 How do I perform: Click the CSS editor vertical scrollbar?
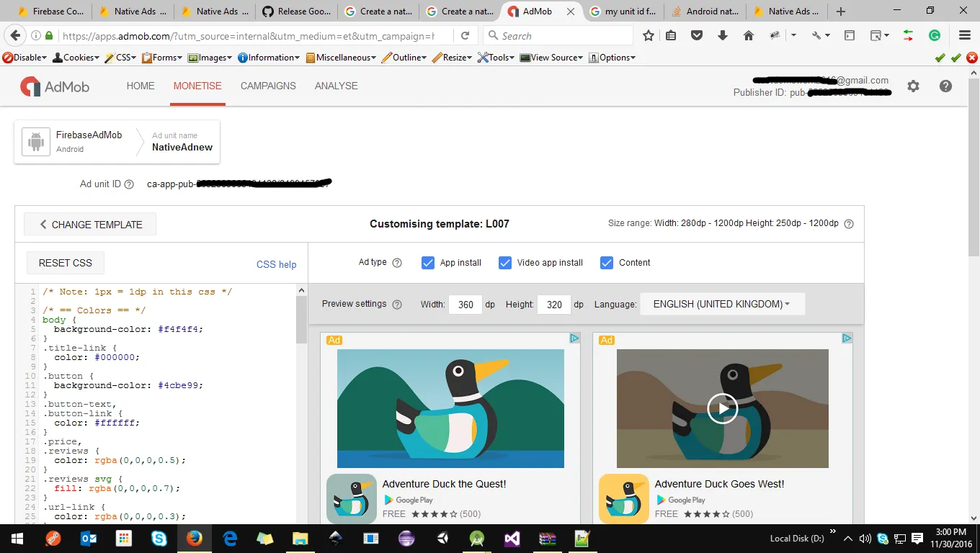click(302, 321)
